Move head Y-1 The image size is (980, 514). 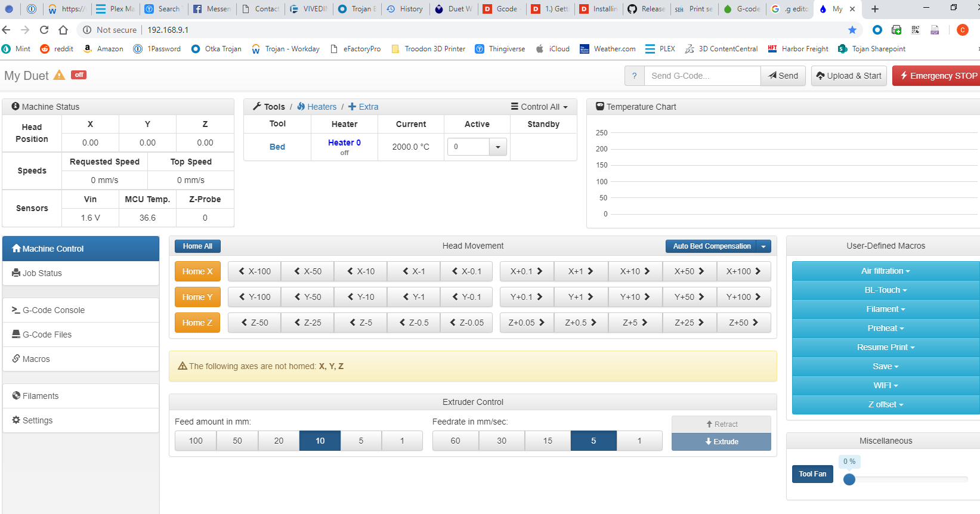click(414, 297)
